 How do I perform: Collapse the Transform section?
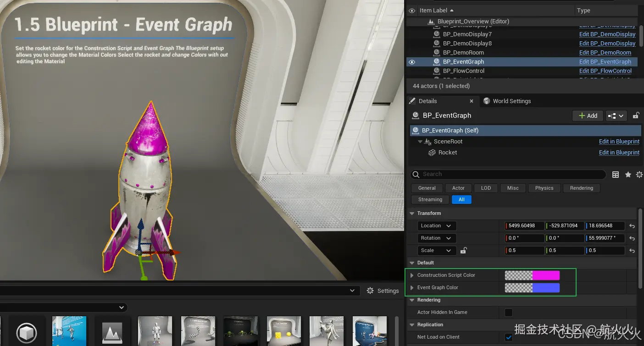(x=412, y=214)
